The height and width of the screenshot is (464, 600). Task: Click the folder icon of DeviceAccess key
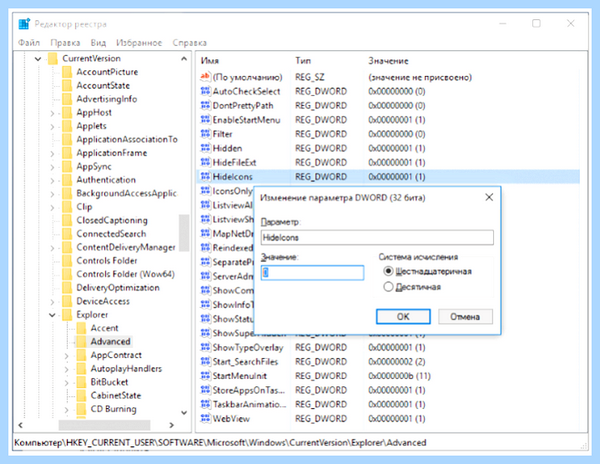coord(67,301)
